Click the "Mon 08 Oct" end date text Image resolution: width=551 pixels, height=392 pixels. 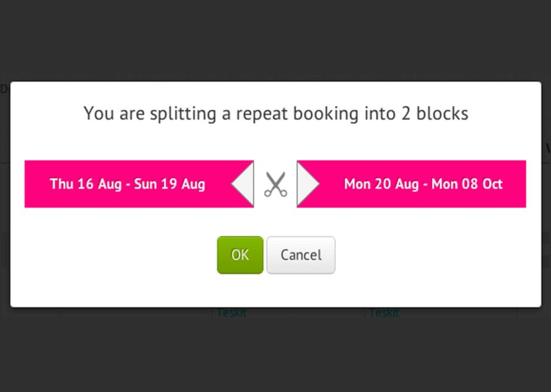click(467, 184)
